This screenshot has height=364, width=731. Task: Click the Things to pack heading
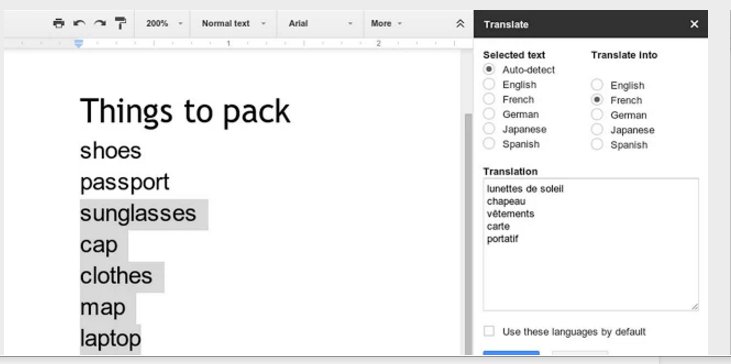[x=185, y=111]
